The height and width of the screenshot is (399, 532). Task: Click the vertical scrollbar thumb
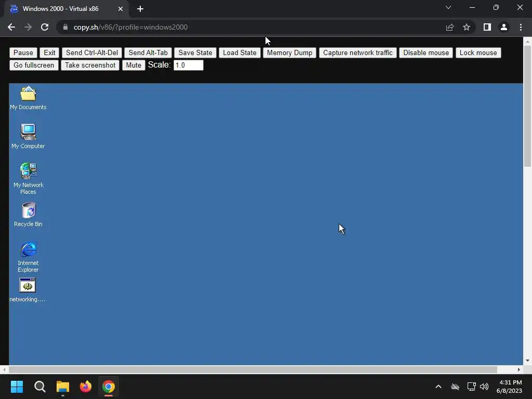(527, 106)
